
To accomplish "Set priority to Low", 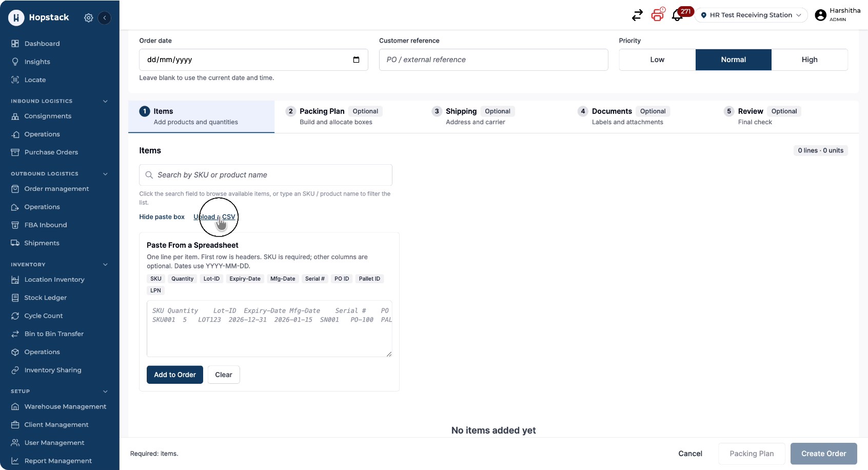I will tap(657, 60).
